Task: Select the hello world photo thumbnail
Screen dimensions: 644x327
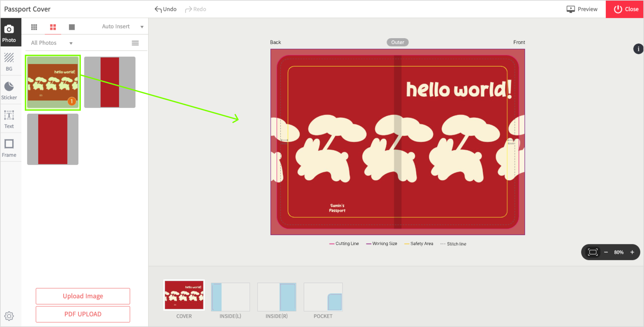Action: [53, 82]
